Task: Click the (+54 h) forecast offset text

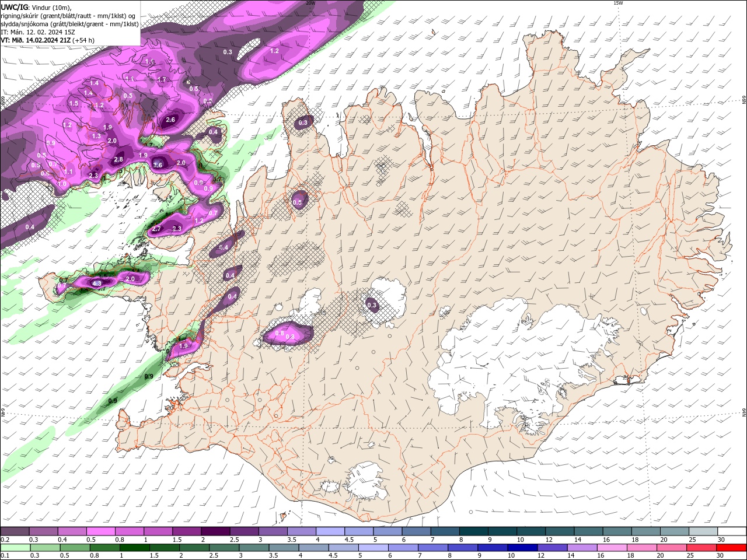Action: click(83, 40)
